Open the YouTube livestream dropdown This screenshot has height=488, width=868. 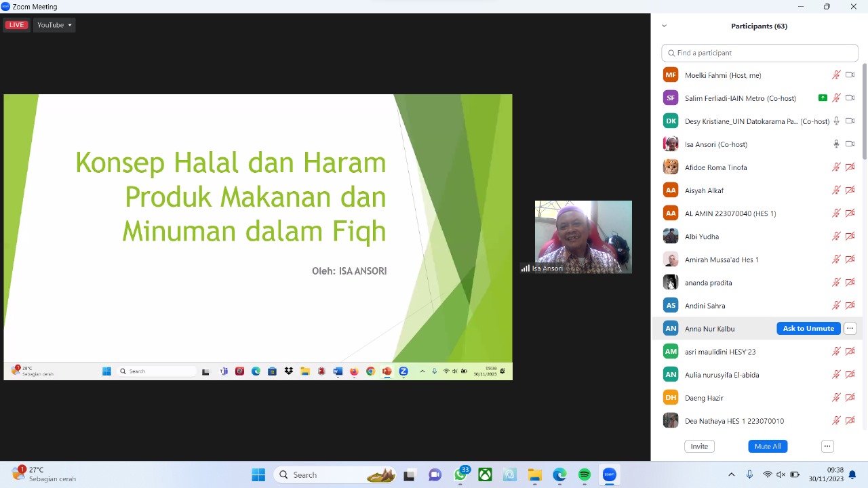click(x=54, y=25)
